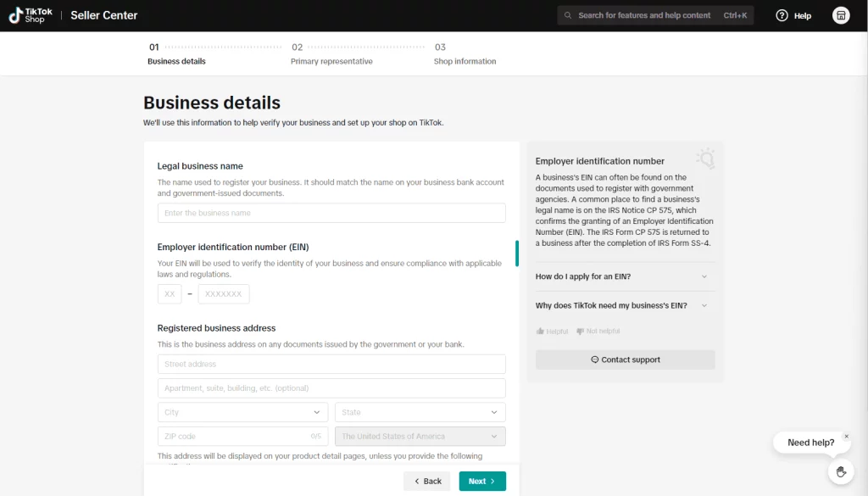Expand "How do I apply for an EIN?"
Viewport: 868px width, 496px height.
[x=625, y=276]
